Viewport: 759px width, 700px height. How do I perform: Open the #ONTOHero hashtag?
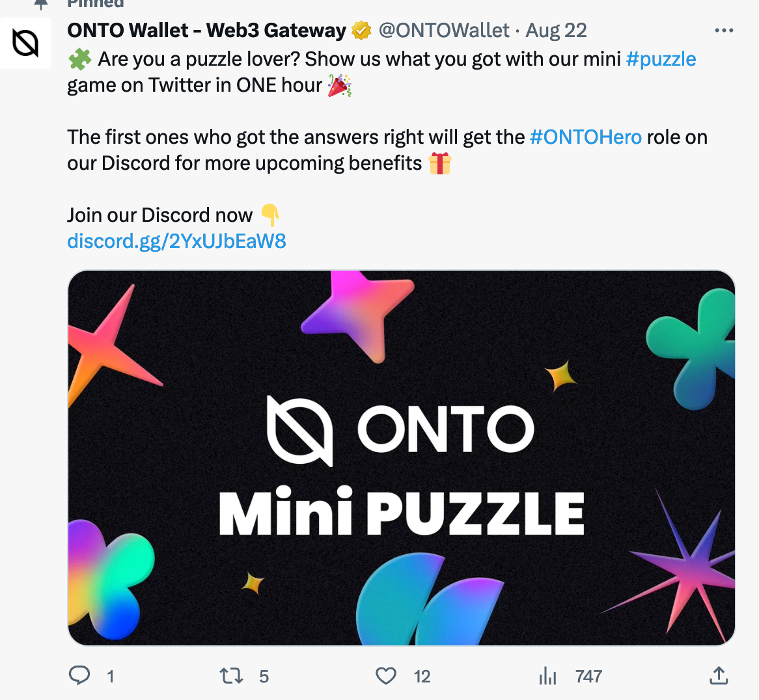tap(586, 137)
